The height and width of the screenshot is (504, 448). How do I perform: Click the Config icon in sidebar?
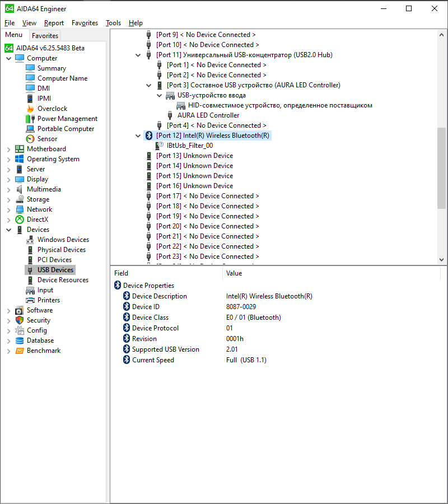click(x=20, y=330)
